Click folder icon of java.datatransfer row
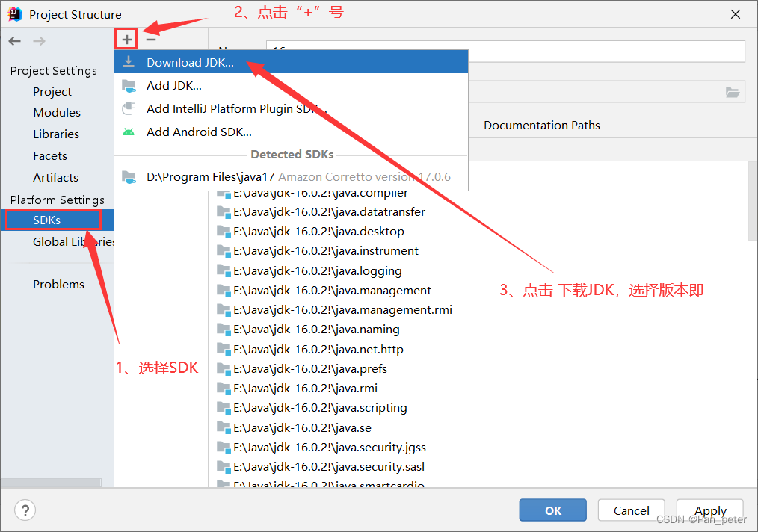Viewport: 758px width, 532px height. click(224, 211)
